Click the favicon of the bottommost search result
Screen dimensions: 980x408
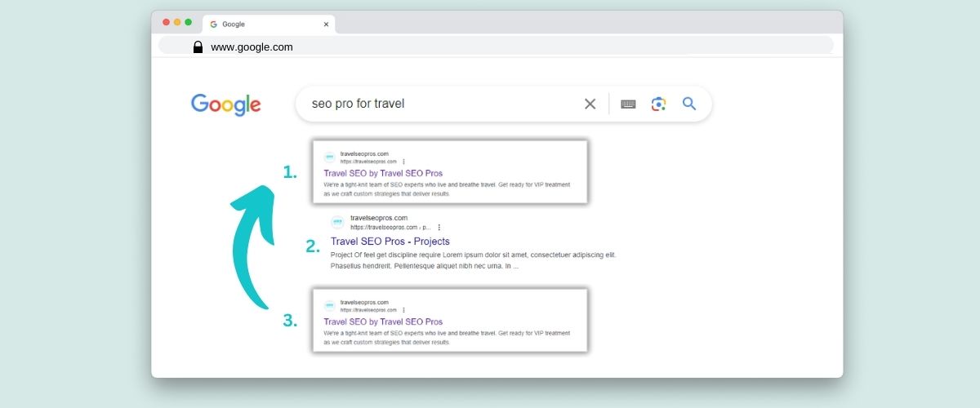(330, 305)
